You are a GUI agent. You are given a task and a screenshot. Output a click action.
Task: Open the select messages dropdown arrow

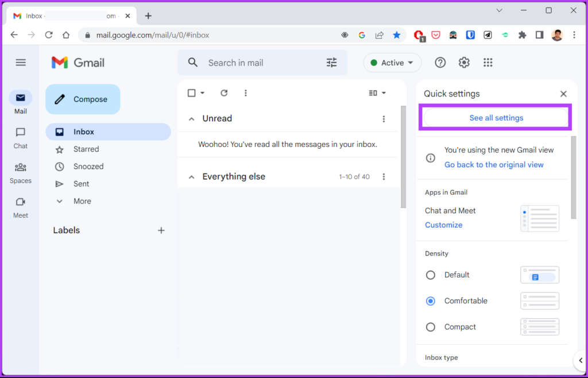tap(203, 92)
